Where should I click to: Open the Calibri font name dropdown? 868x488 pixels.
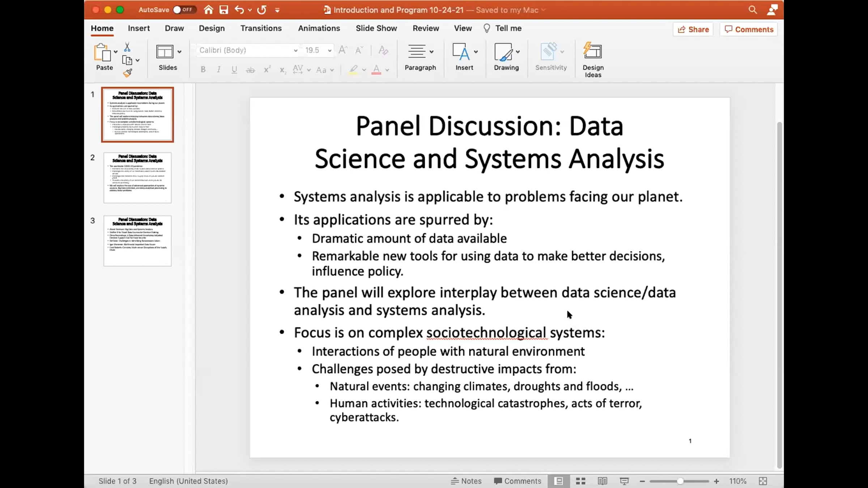[x=295, y=50]
